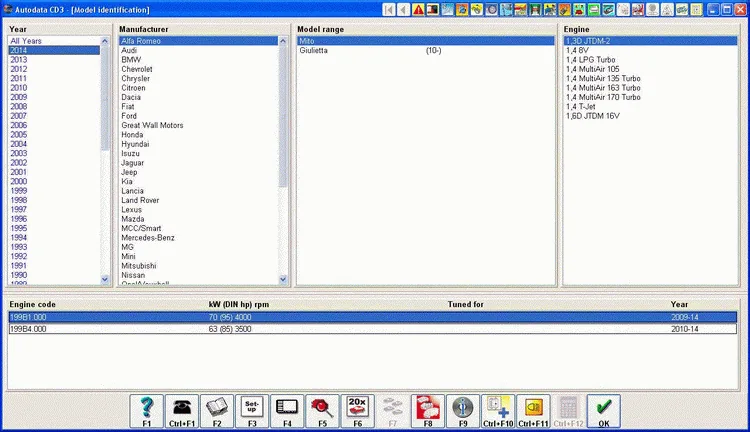Select engine code 199B4.000 row
This screenshot has width=750, height=432.
373,329
